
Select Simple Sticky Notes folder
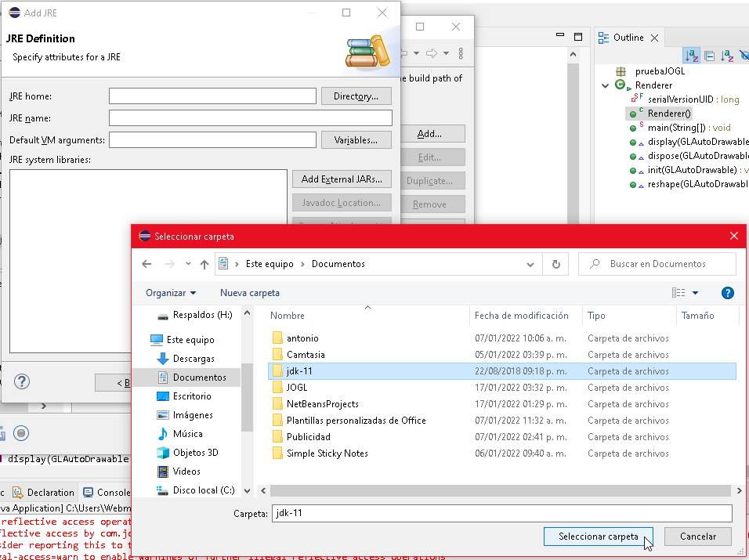501,453
